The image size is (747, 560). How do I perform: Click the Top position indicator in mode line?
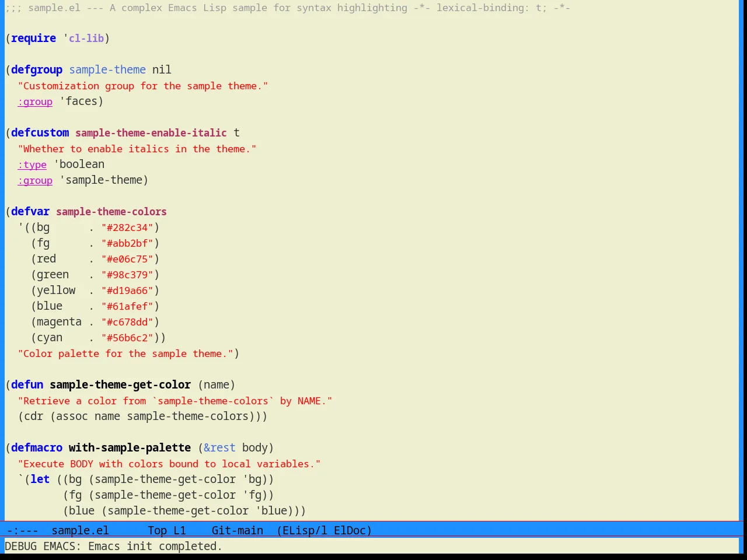click(x=158, y=530)
